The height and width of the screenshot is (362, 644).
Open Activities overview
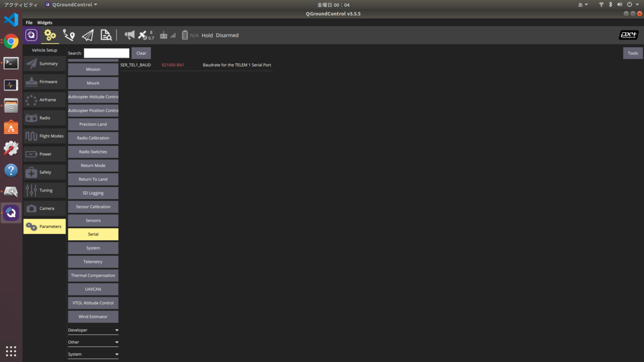[x=21, y=4]
